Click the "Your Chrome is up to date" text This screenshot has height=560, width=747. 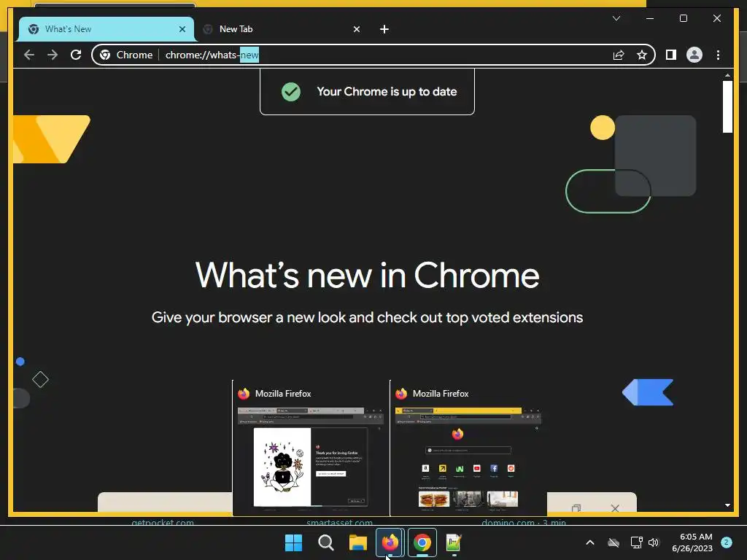tap(387, 91)
